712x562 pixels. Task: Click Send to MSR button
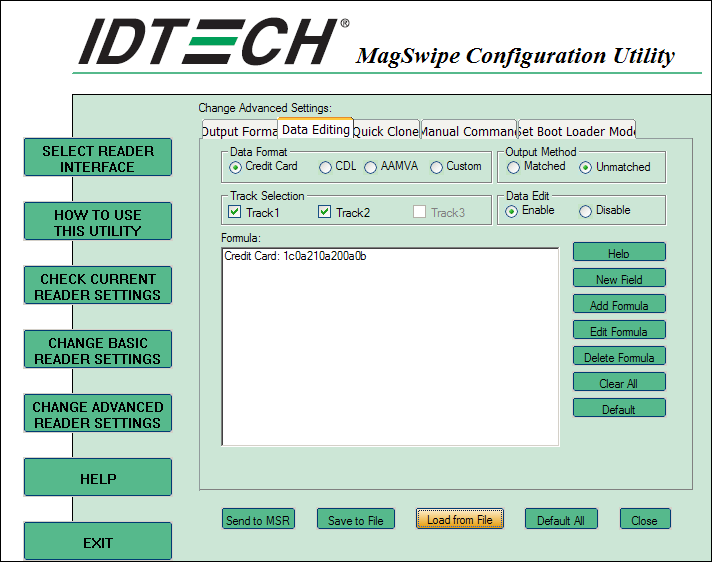point(258,519)
